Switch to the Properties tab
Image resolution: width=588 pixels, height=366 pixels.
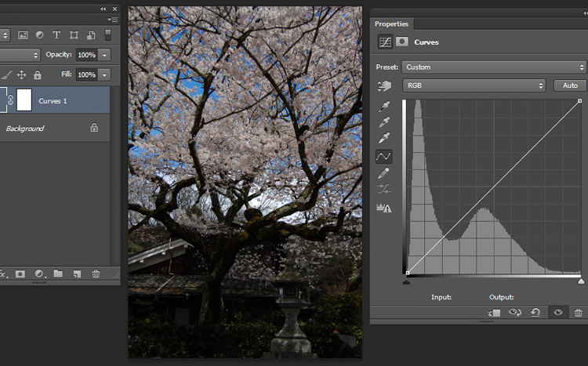(x=391, y=24)
